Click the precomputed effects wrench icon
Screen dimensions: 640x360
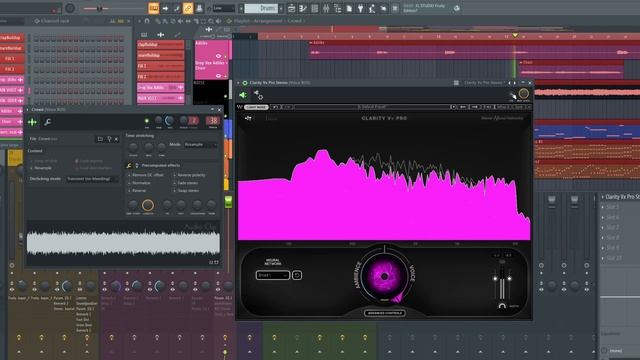(x=129, y=165)
